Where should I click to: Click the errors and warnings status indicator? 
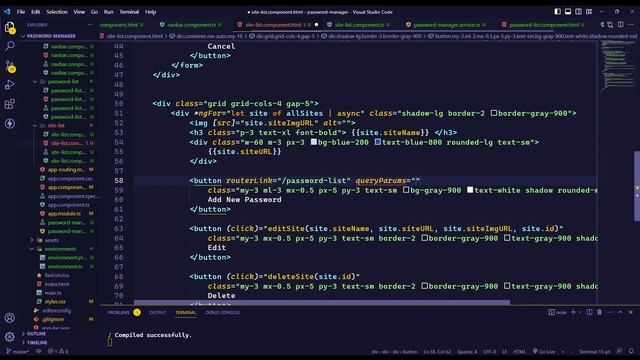click(x=58, y=351)
